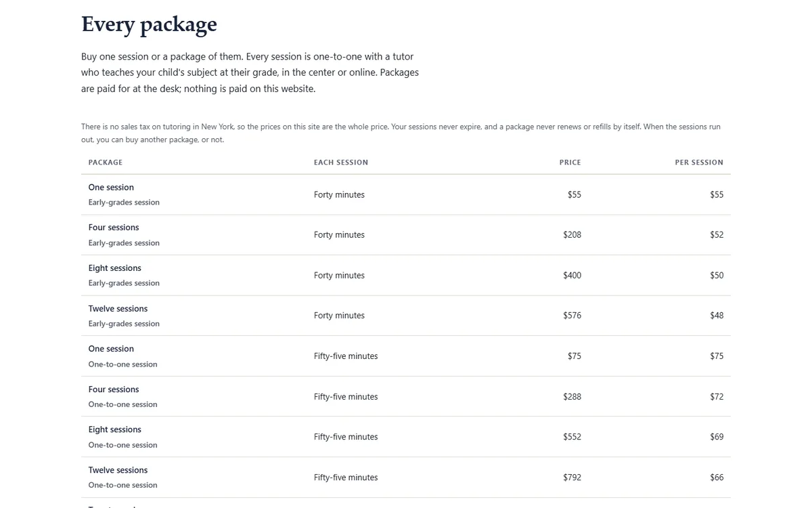The image size is (812, 508).
Task: Click the EACH SESSION column header
Action: (x=341, y=163)
